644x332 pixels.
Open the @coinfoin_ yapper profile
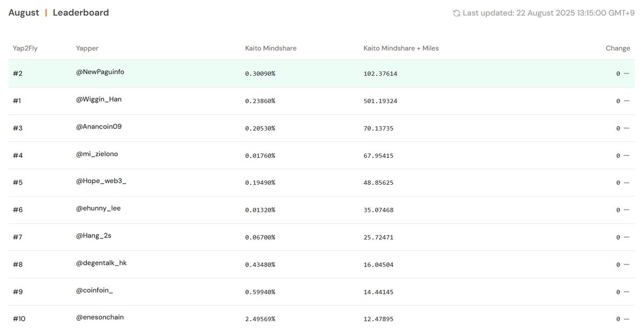tap(94, 291)
